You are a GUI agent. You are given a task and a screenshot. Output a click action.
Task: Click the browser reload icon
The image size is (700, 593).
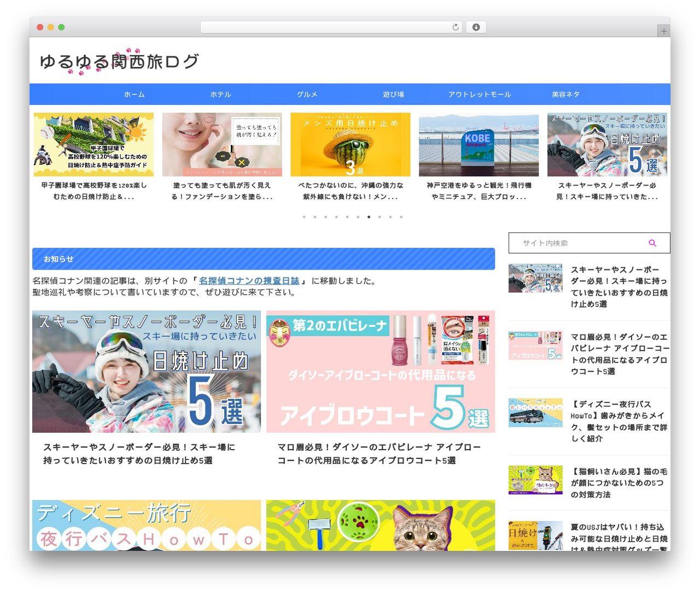tap(456, 27)
